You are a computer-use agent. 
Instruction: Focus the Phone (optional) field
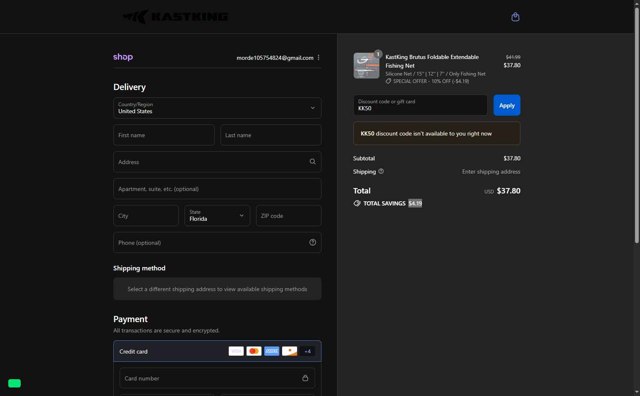pyautogui.click(x=217, y=242)
